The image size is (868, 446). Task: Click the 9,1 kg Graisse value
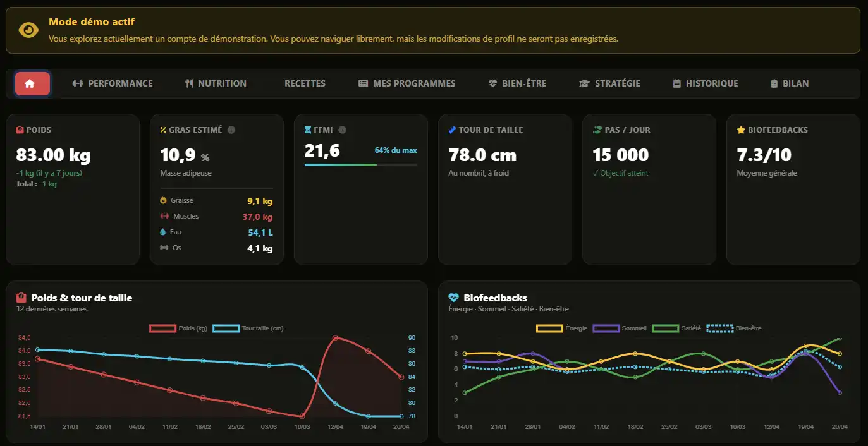pos(260,202)
